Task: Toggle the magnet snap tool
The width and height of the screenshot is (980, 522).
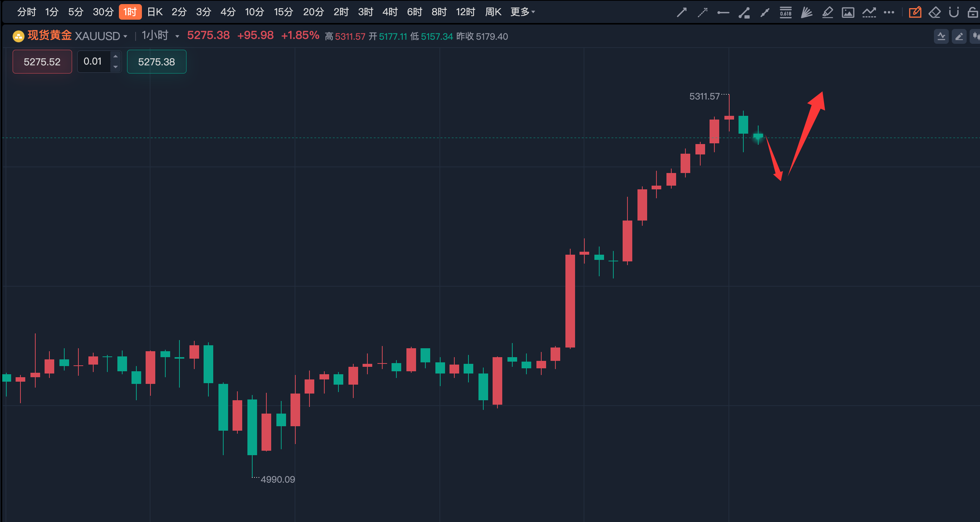Action: 954,13
